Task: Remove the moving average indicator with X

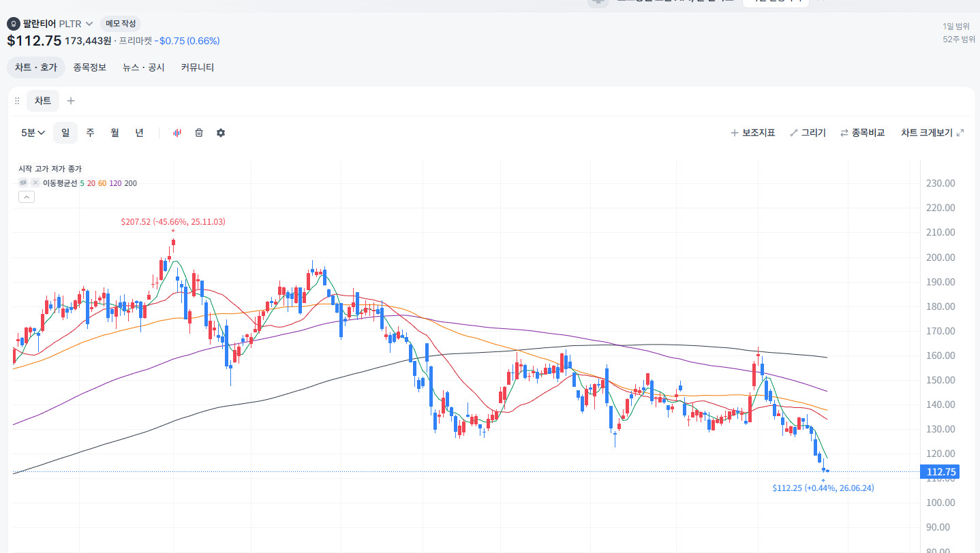Action: pos(35,183)
